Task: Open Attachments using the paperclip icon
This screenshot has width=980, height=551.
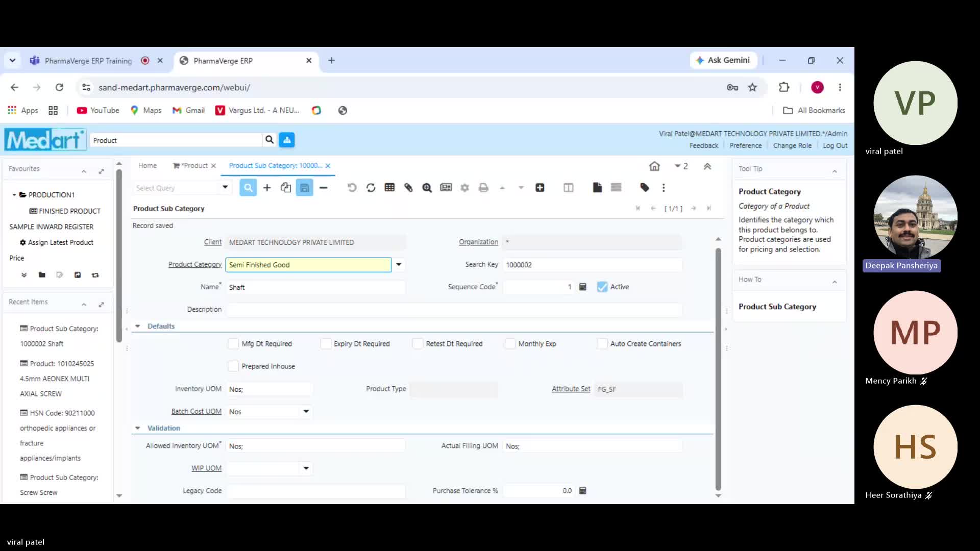Action: [408, 188]
